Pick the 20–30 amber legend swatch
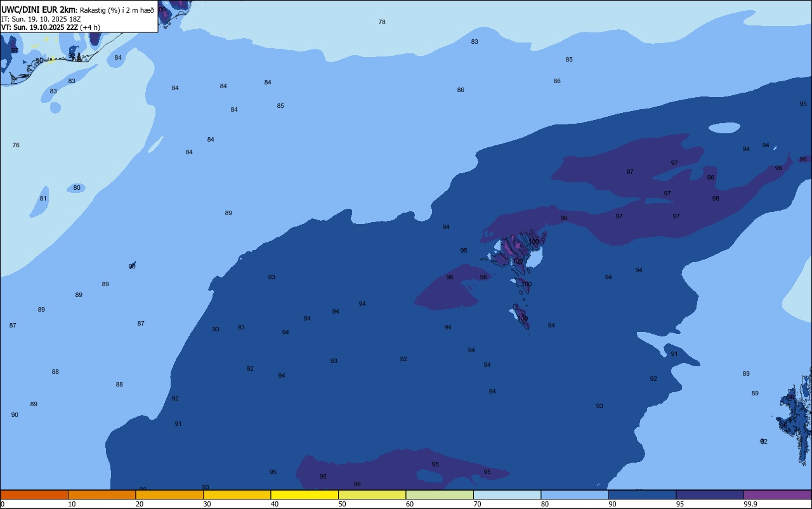 tap(169, 494)
